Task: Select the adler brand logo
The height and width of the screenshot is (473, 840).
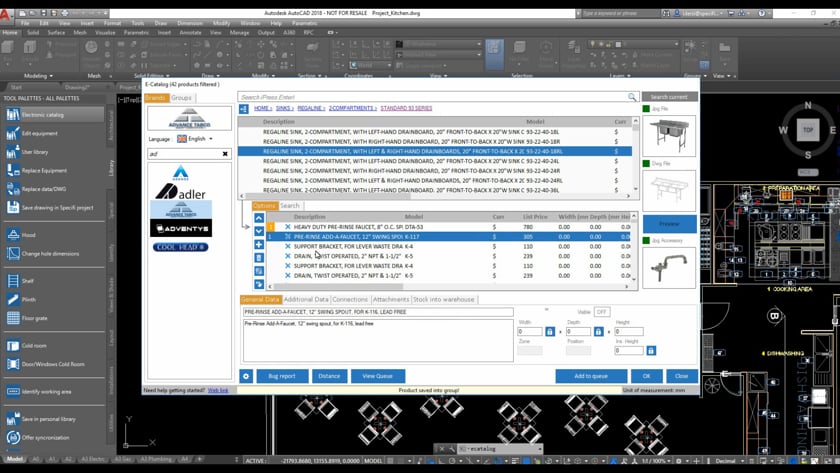Action: coord(181,191)
